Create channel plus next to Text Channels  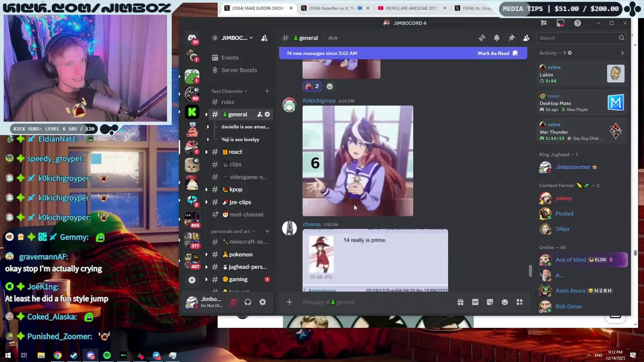click(267, 91)
